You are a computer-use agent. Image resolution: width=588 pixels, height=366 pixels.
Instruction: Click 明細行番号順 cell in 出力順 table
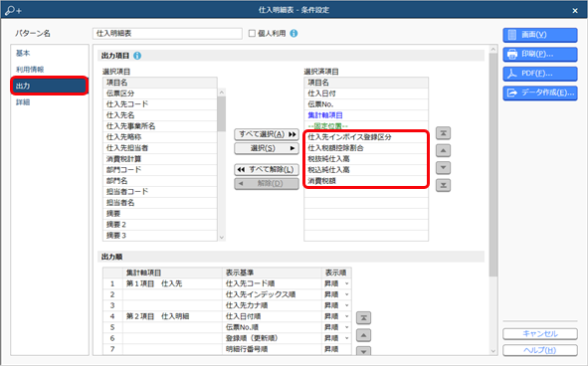tap(273, 349)
